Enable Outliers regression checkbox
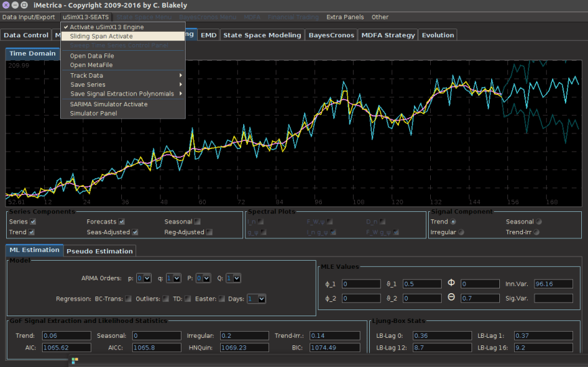The height and width of the screenshot is (367, 588). pyautogui.click(x=166, y=299)
